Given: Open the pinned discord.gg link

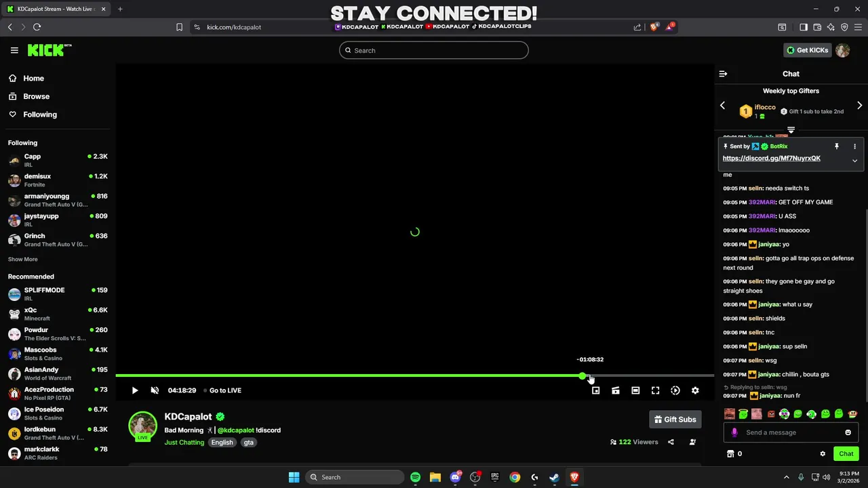Looking at the screenshot, I should 772,158.
